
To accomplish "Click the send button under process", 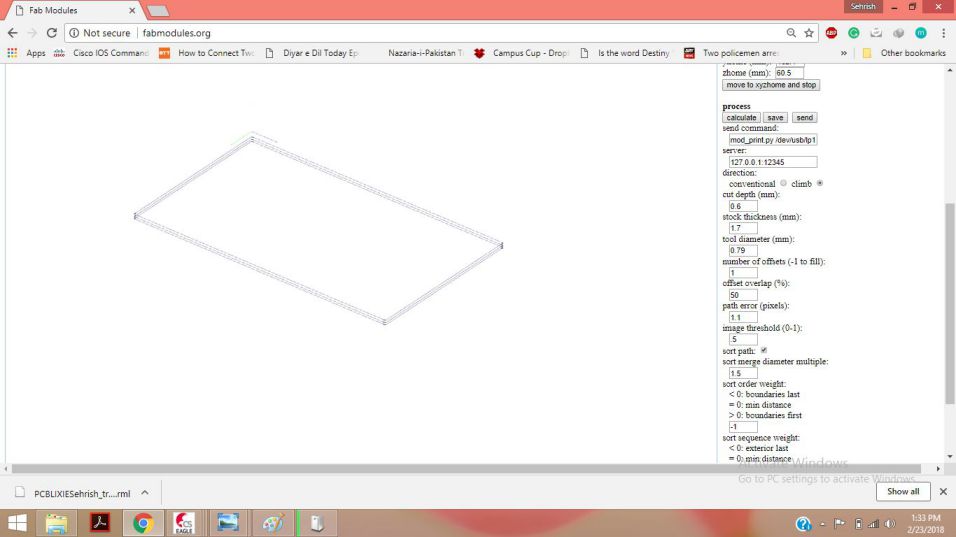I will tap(804, 118).
